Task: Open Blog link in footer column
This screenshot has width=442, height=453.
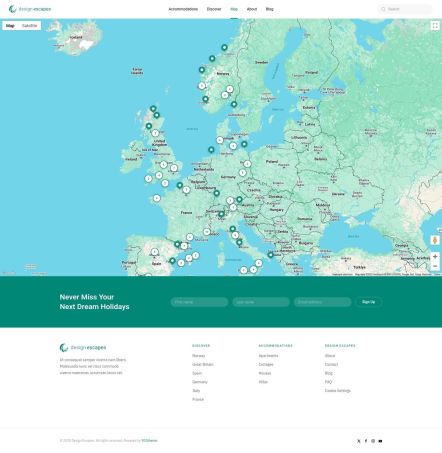Action: point(328,373)
